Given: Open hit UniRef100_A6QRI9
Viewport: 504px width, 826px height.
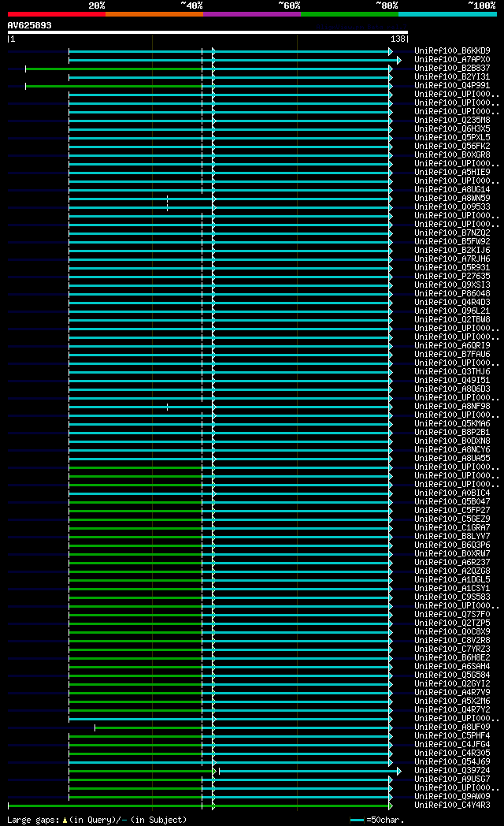Looking at the screenshot, I should 452,345.
